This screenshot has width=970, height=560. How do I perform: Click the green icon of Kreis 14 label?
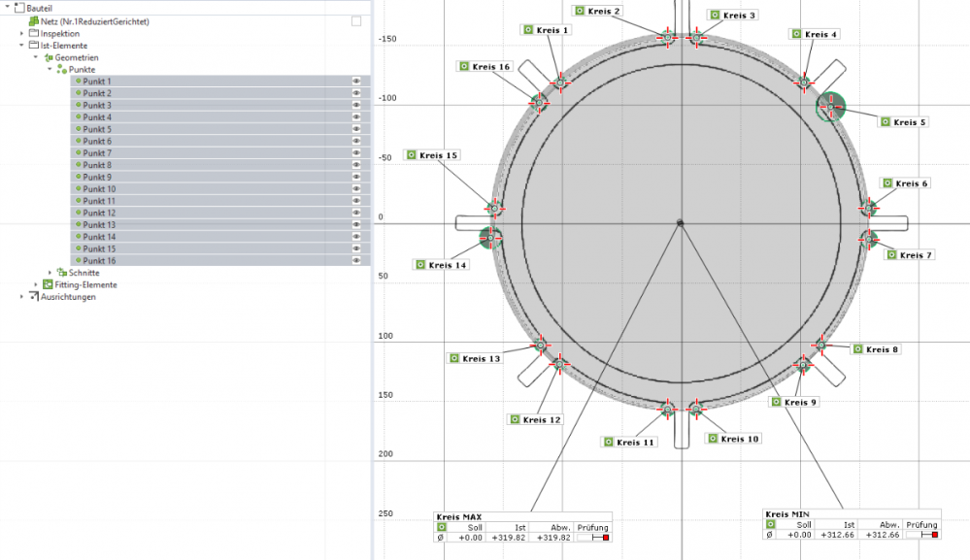(419, 265)
